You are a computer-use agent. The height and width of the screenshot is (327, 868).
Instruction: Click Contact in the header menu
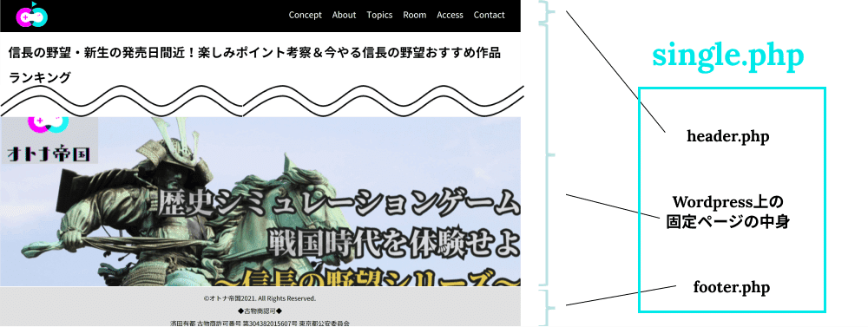[x=489, y=15]
